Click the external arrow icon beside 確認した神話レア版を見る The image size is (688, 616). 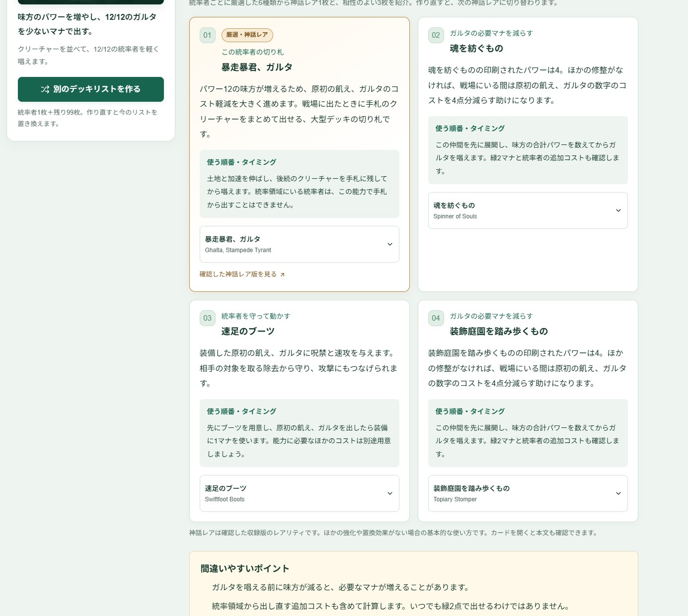coord(282,274)
